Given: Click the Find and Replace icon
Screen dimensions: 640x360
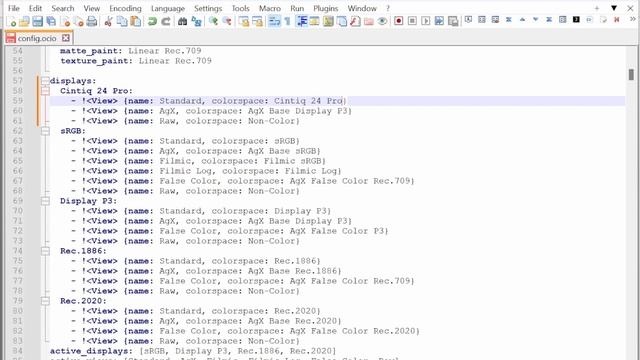Looking at the screenshot, I should pos(196,21).
